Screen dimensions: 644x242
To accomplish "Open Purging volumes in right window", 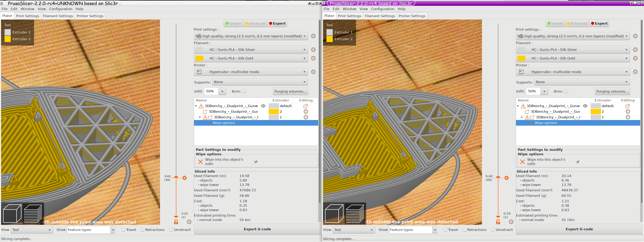I will click(612, 91).
